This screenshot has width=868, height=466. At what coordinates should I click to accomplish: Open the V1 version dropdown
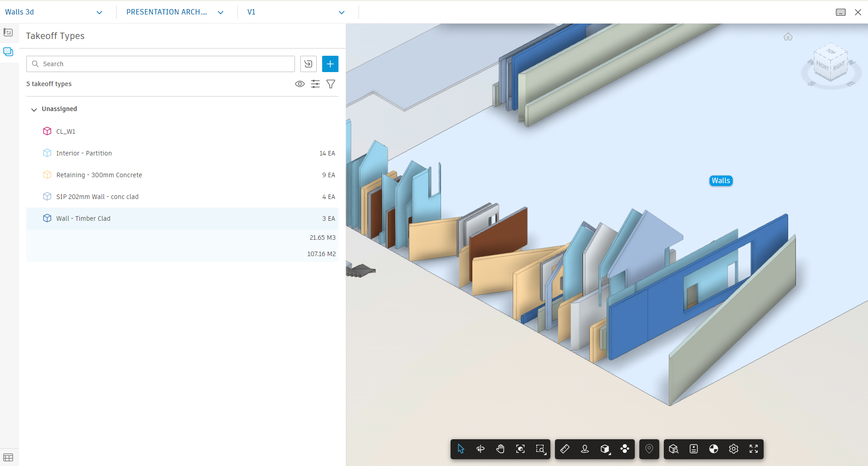[296, 12]
